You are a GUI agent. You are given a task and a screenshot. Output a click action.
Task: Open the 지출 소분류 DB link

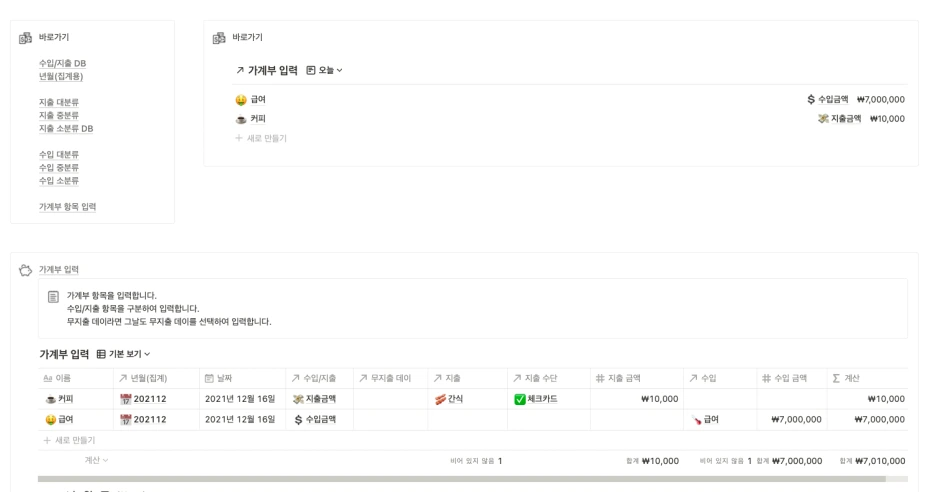click(66, 128)
